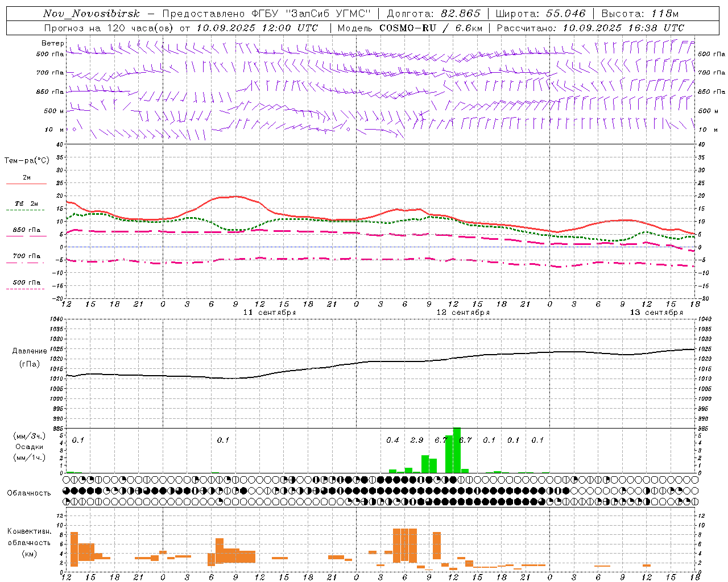Click the Осадки panel label
This screenshot has width=728, height=582.
(30, 447)
